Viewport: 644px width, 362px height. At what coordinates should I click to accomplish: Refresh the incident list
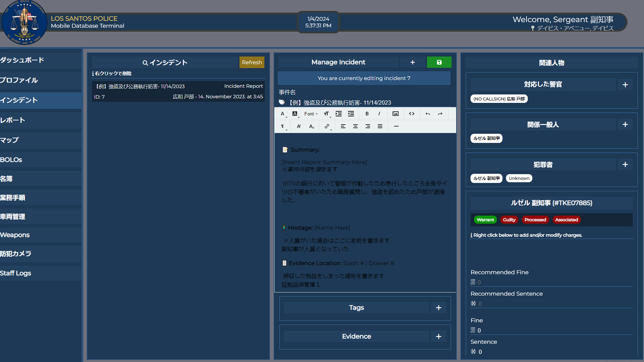252,62
